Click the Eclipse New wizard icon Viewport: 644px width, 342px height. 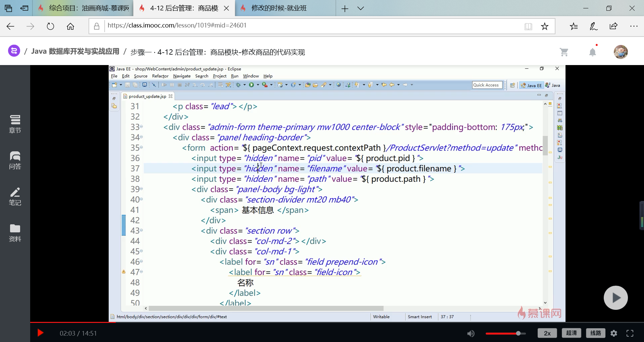coord(114,85)
